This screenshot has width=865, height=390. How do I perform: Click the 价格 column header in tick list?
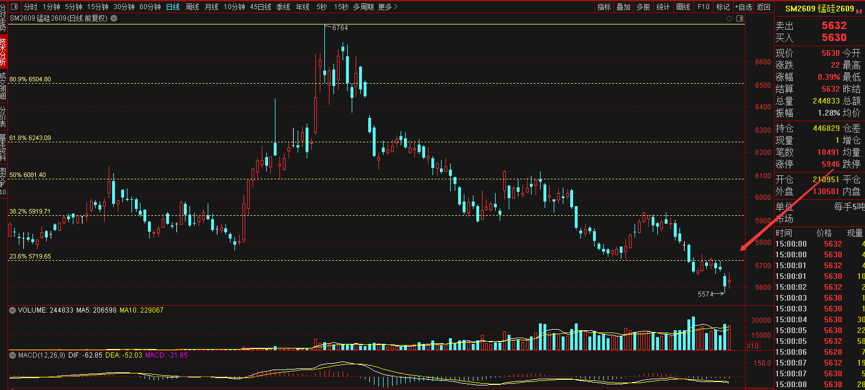(x=824, y=233)
